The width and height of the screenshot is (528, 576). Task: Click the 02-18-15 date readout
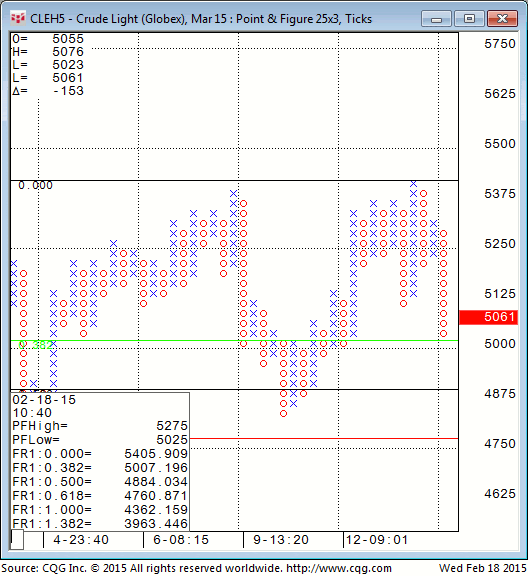(x=44, y=400)
